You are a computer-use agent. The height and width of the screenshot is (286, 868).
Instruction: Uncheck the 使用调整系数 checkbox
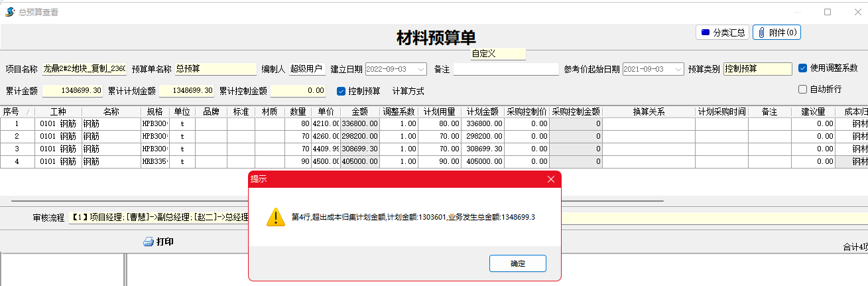point(802,68)
